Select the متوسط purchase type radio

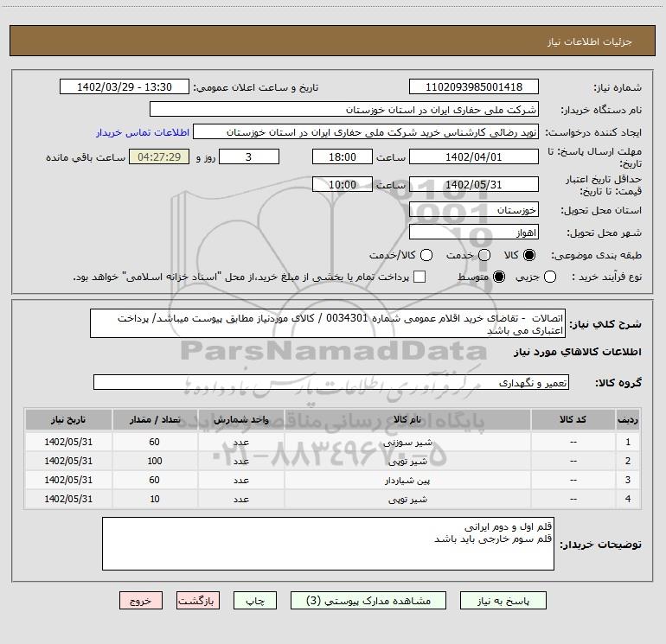point(499,277)
